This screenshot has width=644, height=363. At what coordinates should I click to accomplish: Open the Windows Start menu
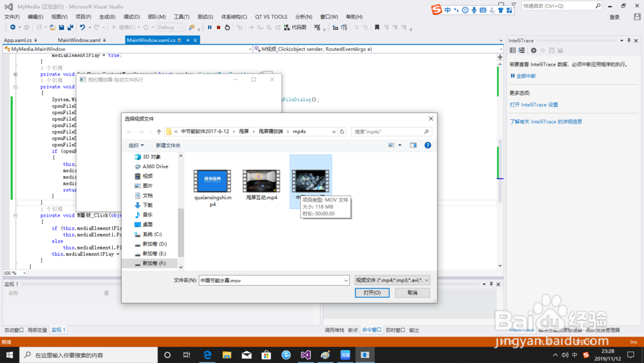pos(10,355)
